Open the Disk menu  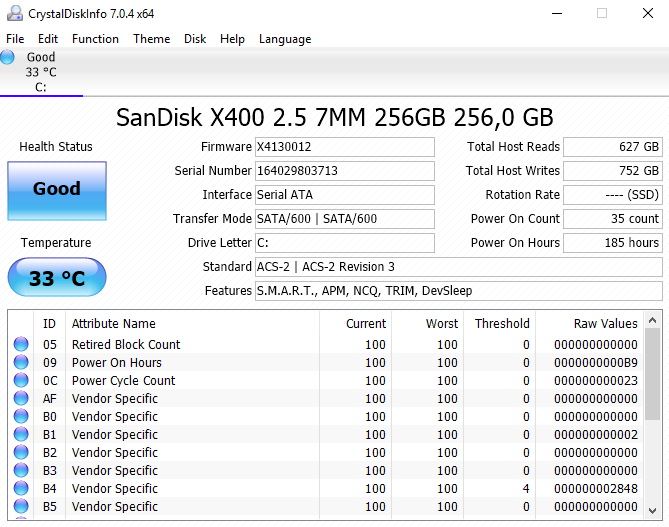pyautogui.click(x=195, y=39)
